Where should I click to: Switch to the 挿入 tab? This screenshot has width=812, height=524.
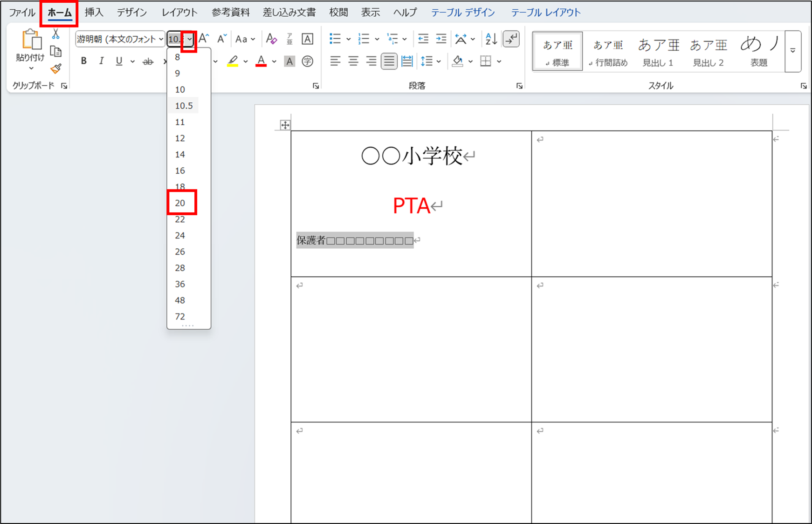pos(94,13)
